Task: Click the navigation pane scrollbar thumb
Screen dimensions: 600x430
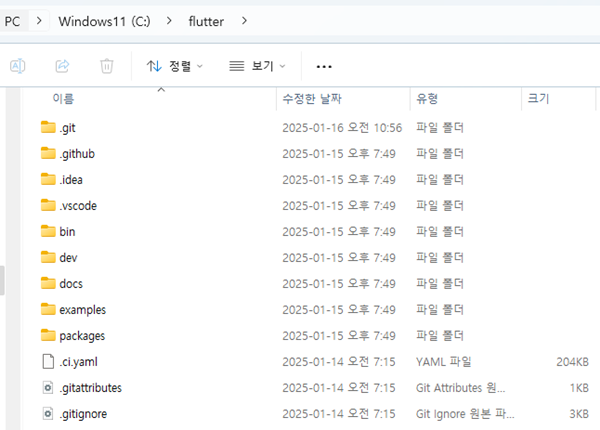Action: 2,280
